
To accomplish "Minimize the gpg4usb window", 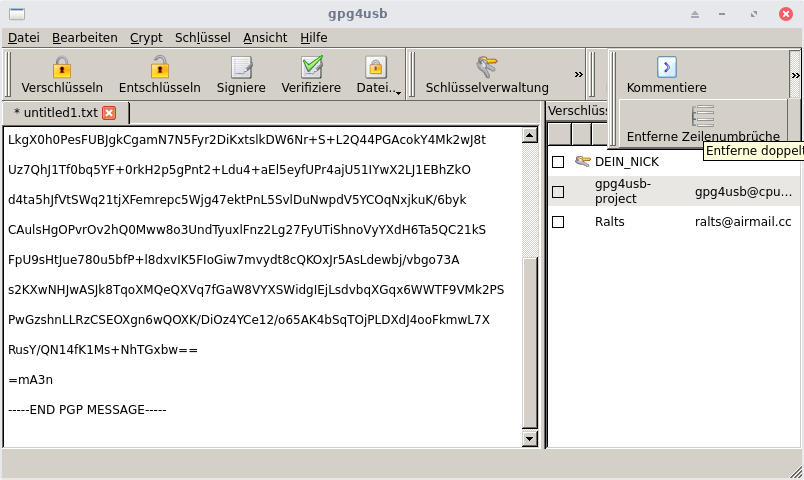I will (722, 14).
